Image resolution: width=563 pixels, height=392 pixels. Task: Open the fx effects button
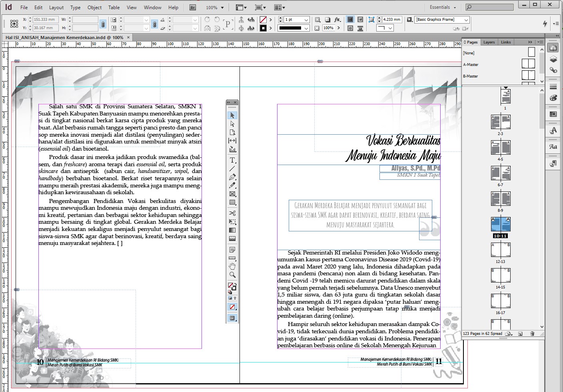(337, 20)
